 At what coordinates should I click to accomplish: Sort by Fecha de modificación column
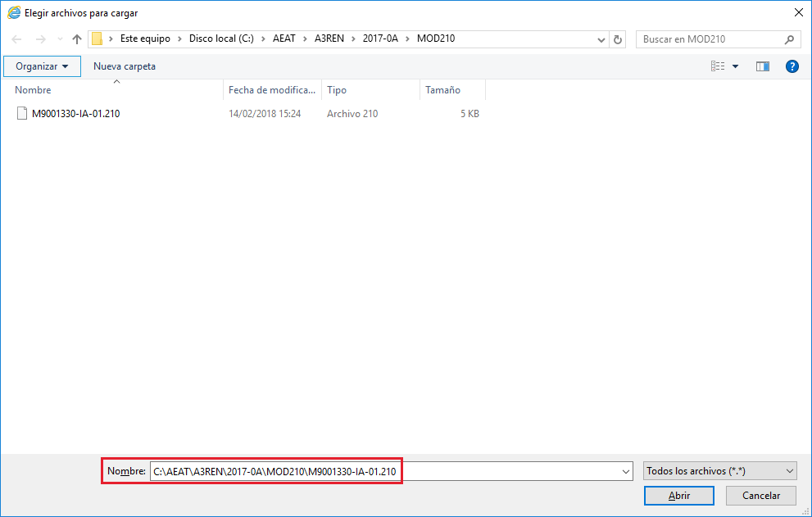tap(272, 90)
